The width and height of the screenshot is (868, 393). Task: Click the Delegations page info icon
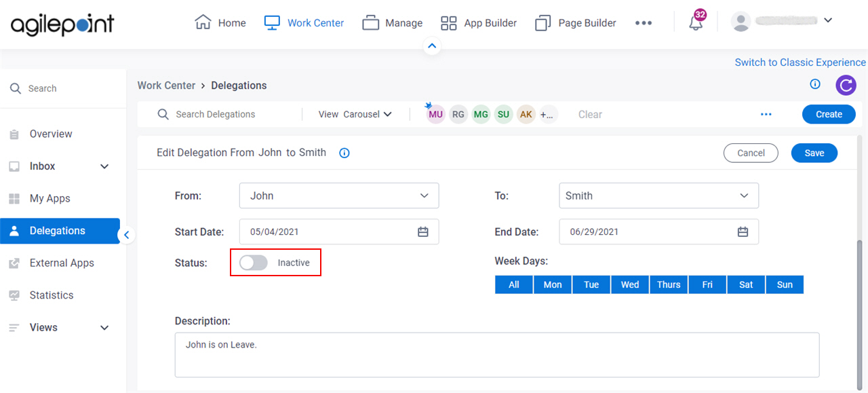click(815, 85)
